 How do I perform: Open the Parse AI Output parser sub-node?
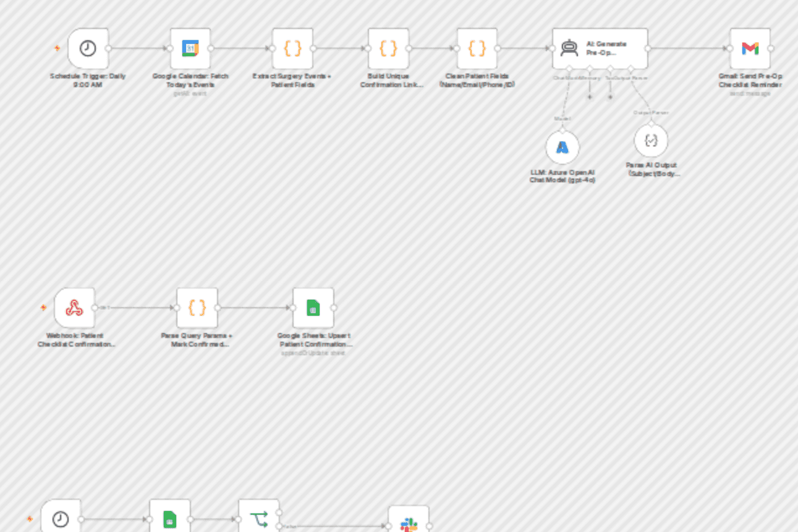(x=652, y=140)
